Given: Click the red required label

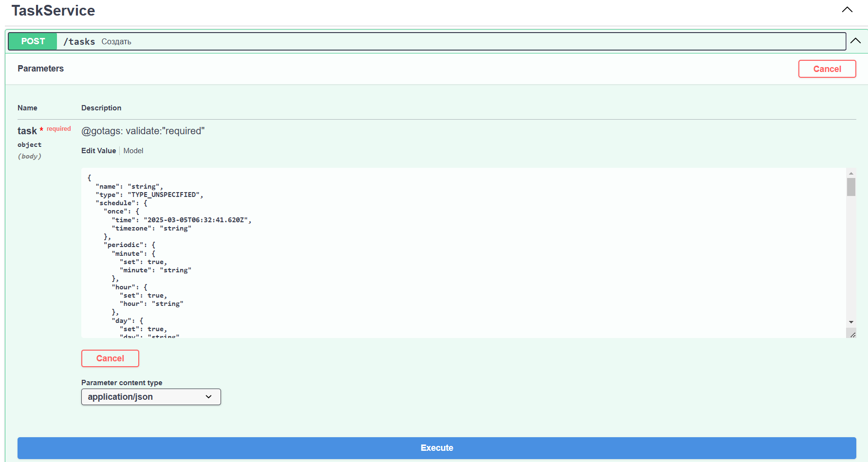Looking at the screenshot, I should (59, 129).
